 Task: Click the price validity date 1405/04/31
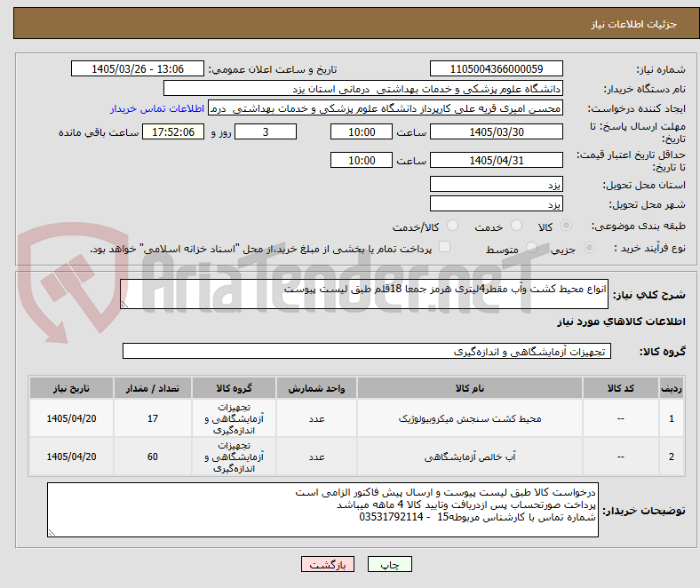[496, 160]
